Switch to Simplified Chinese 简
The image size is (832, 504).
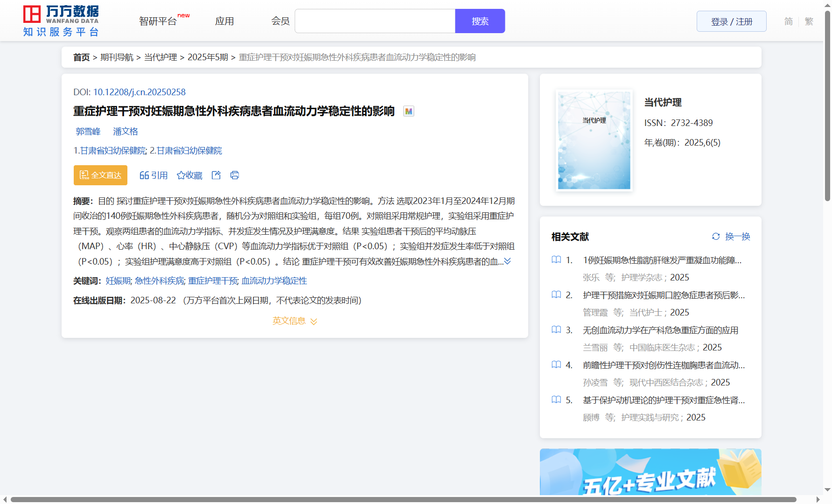point(788,21)
